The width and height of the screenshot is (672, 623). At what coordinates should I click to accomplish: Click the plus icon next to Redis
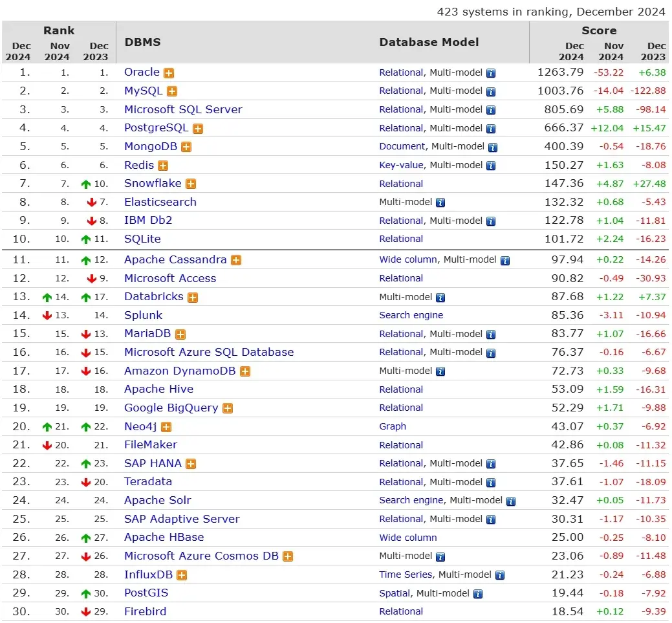(163, 166)
